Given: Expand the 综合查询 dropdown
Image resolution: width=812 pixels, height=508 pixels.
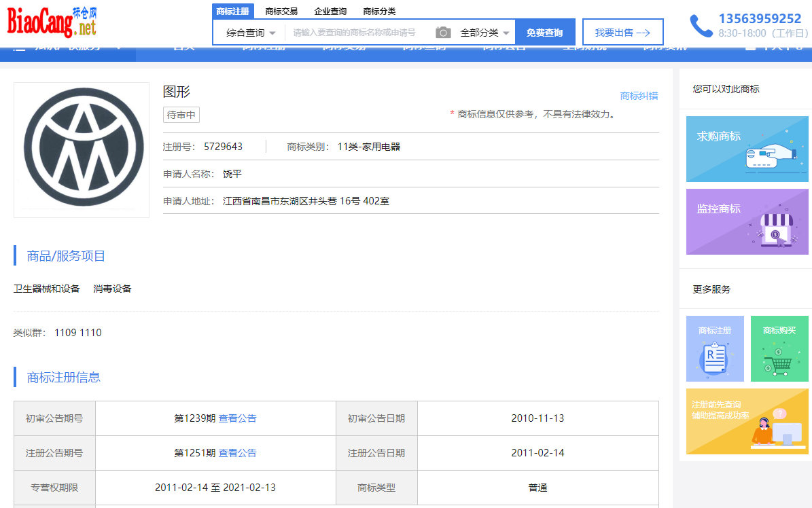Looking at the screenshot, I should pyautogui.click(x=251, y=33).
